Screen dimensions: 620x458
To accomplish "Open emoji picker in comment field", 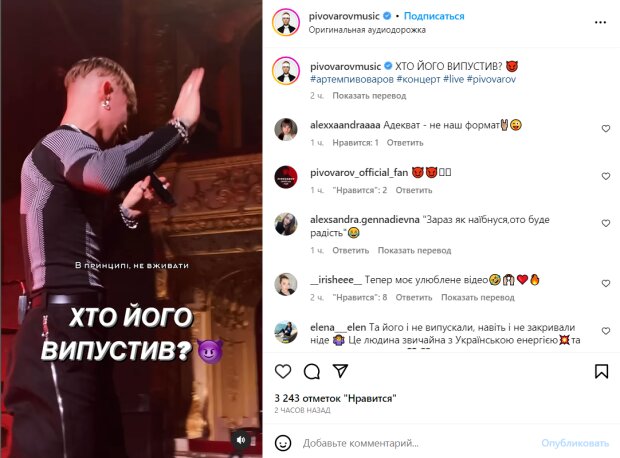I will pos(283,443).
